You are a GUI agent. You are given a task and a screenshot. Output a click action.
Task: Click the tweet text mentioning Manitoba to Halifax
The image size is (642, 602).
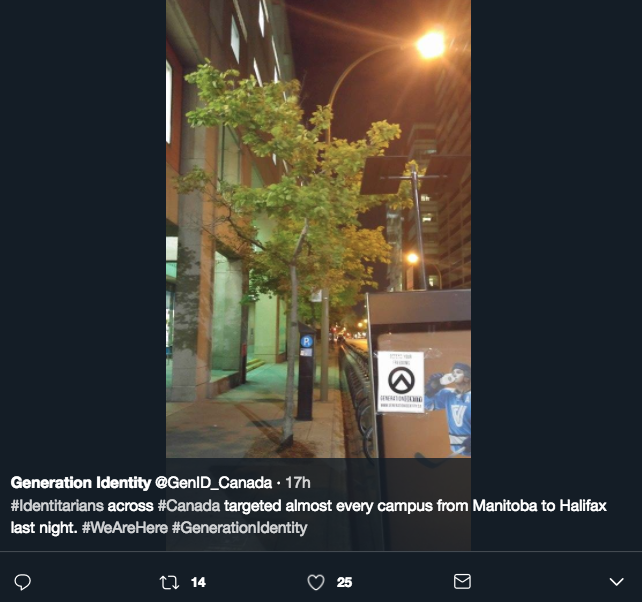click(309, 517)
